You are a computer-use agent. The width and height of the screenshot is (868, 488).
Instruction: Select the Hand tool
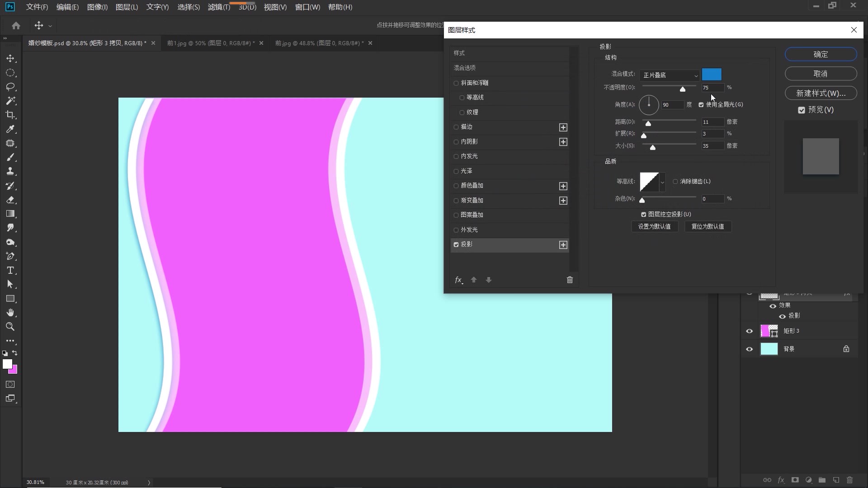coord(10,313)
